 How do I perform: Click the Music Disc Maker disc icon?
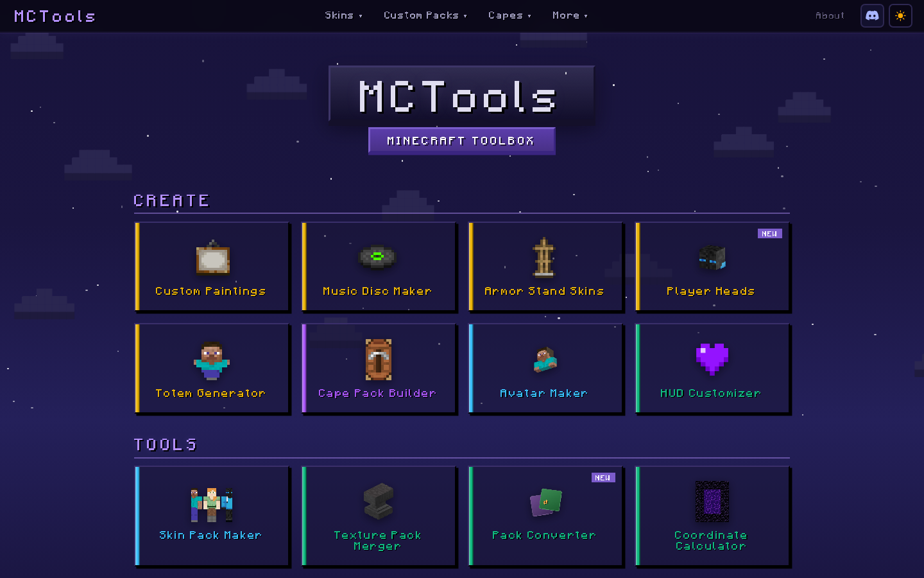[x=377, y=257]
